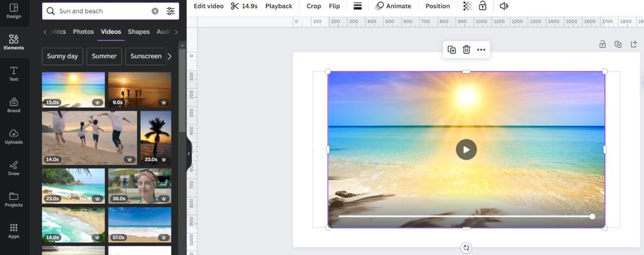Switch to the Videos tab
This screenshot has height=255, width=644.
point(111,31)
